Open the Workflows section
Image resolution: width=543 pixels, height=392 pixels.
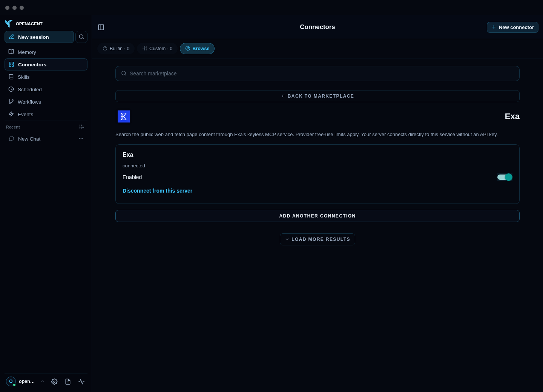(46, 102)
